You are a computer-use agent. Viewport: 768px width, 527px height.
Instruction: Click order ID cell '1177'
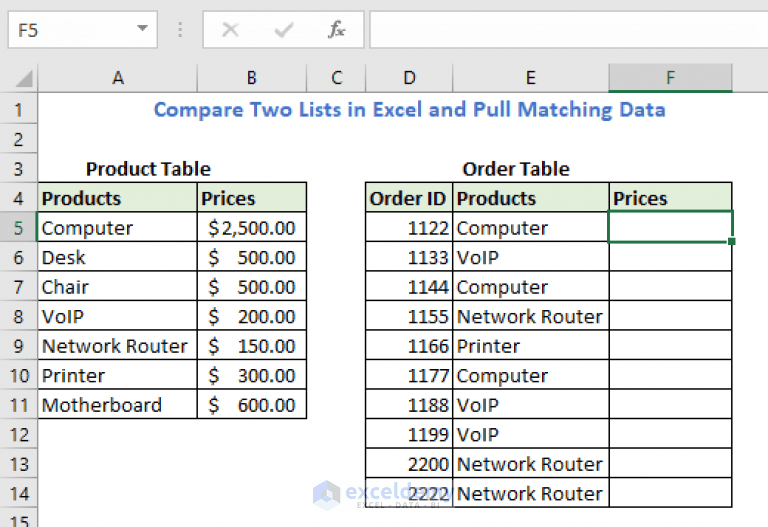pos(409,375)
